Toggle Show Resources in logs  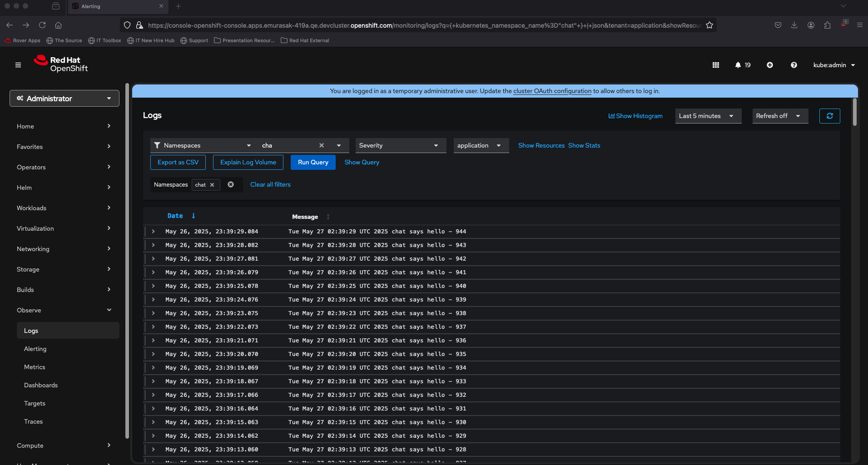coord(541,145)
